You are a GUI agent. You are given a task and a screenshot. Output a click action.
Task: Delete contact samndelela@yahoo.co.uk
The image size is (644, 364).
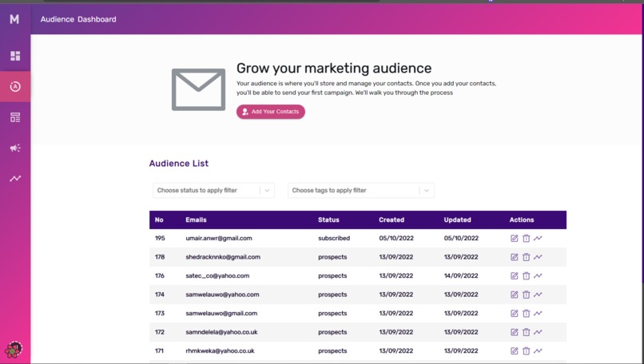(x=526, y=332)
